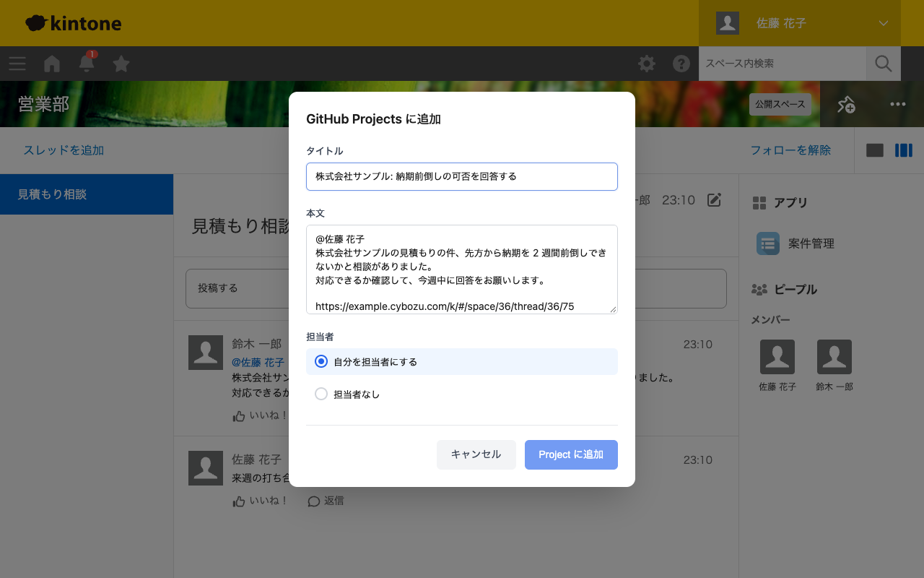Viewport: 924px width, 578px height.
Task: Click the 本文 text area
Action: (x=462, y=269)
